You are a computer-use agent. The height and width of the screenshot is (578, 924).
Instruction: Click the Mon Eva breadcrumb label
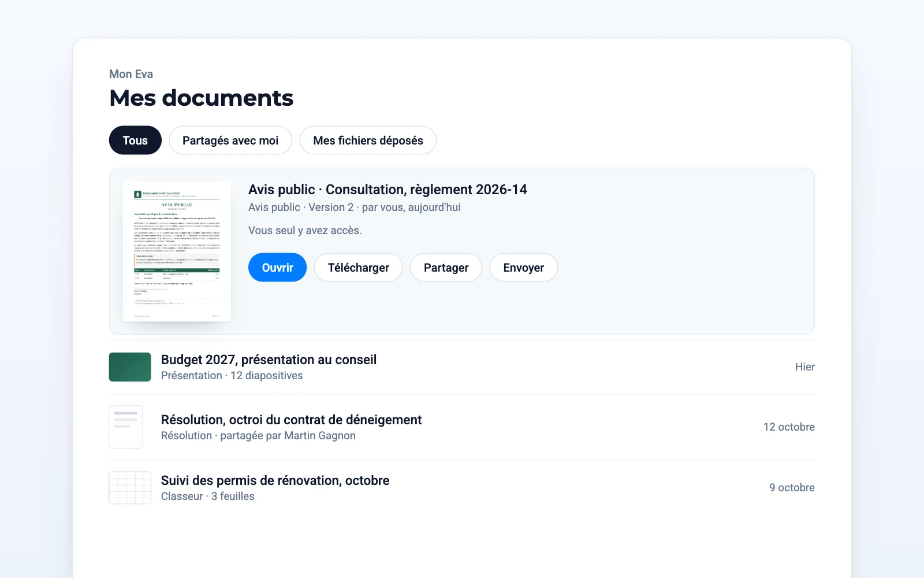(x=131, y=74)
